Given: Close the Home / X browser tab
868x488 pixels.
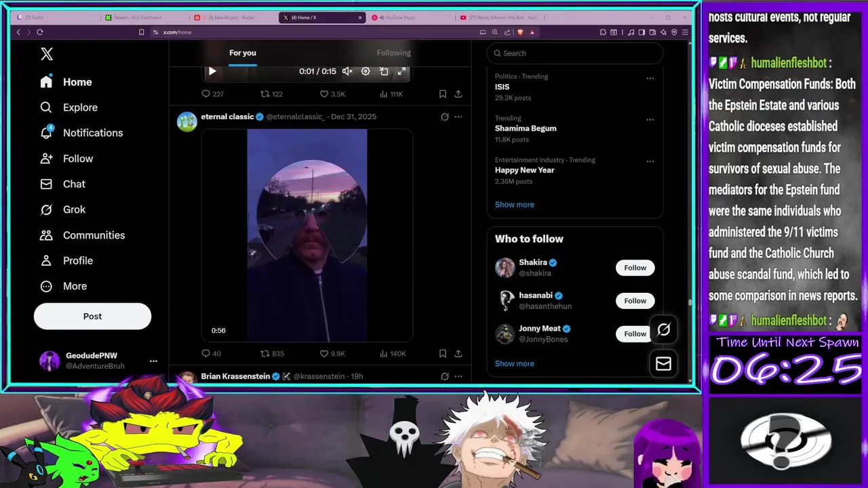Looking at the screenshot, I should click(x=360, y=18).
